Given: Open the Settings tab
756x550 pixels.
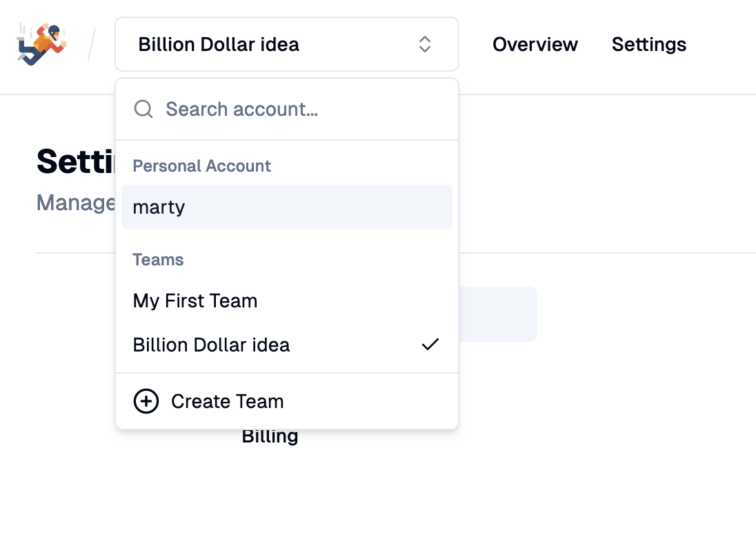Looking at the screenshot, I should pos(648,44).
